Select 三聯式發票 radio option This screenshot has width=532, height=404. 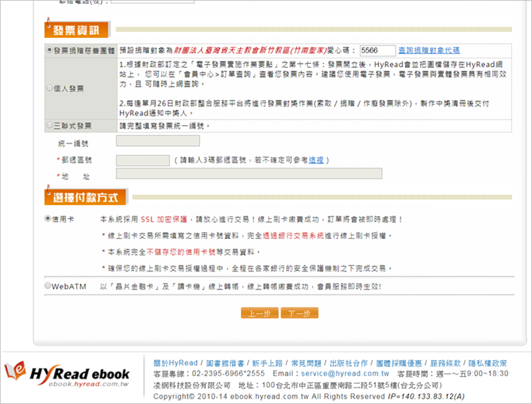(49, 125)
